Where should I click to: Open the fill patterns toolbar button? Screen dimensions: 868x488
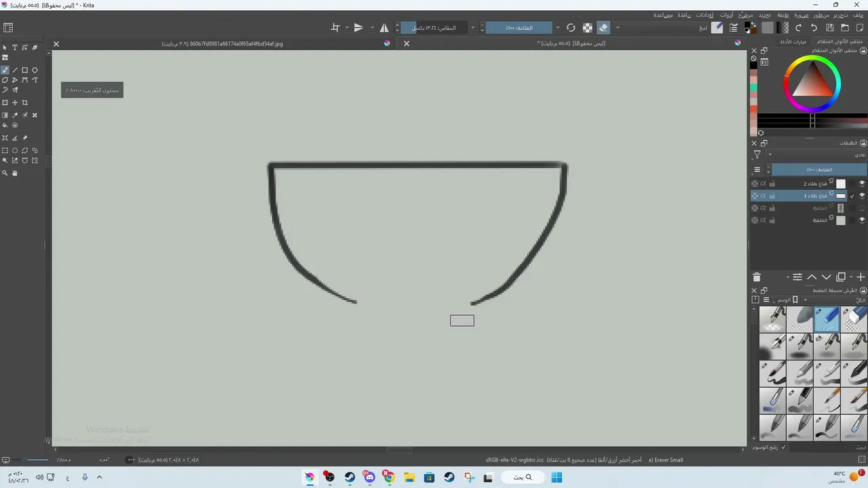tap(768, 28)
